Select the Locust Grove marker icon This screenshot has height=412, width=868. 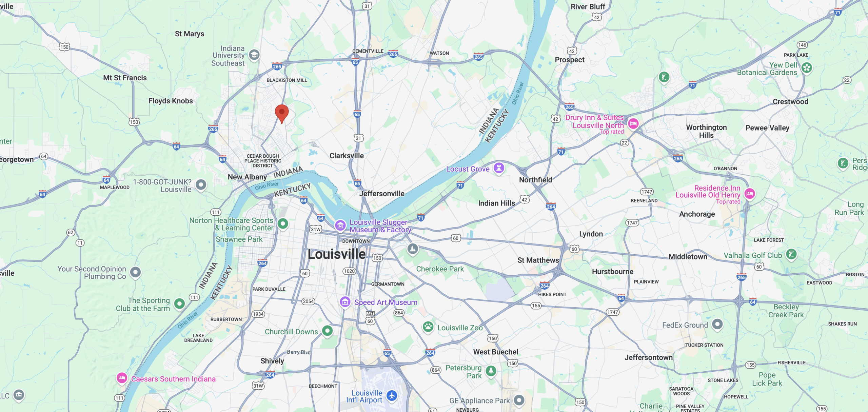(x=499, y=168)
